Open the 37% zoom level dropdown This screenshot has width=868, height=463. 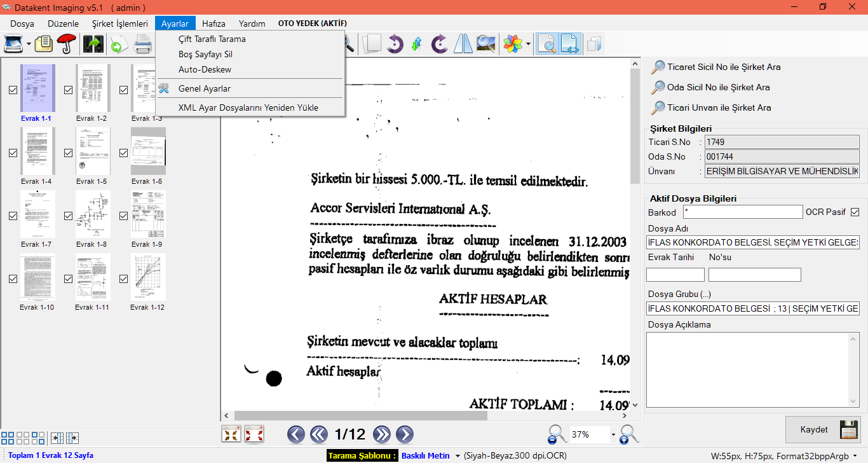coord(613,435)
